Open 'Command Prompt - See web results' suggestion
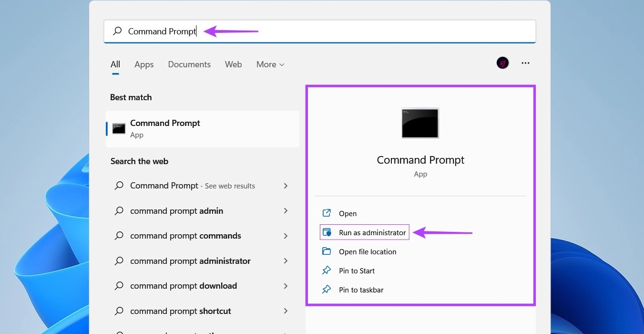644x334 pixels. 203,186
